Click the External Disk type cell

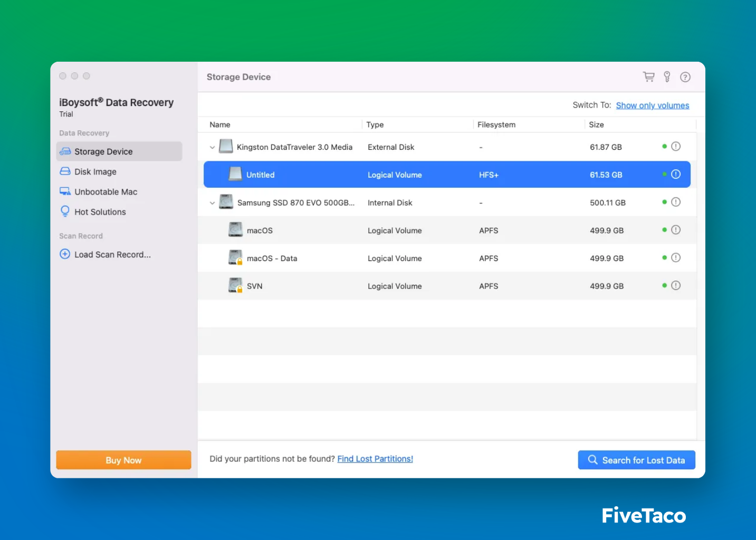[391, 147]
